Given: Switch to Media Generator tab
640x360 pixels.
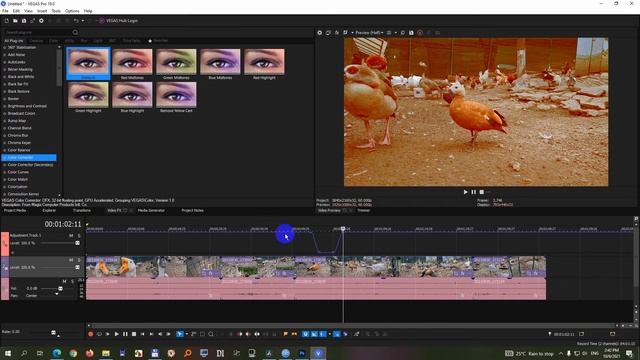Looking at the screenshot, I should coord(151,211).
